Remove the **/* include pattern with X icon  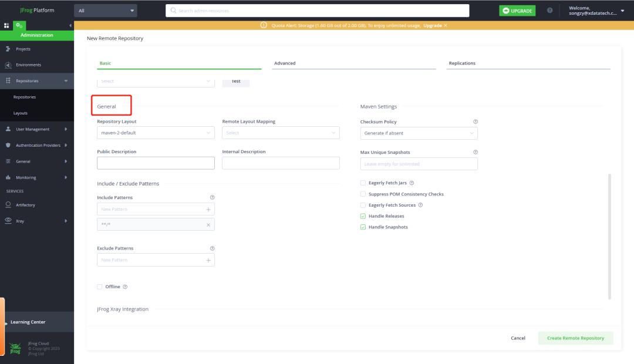click(208, 225)
